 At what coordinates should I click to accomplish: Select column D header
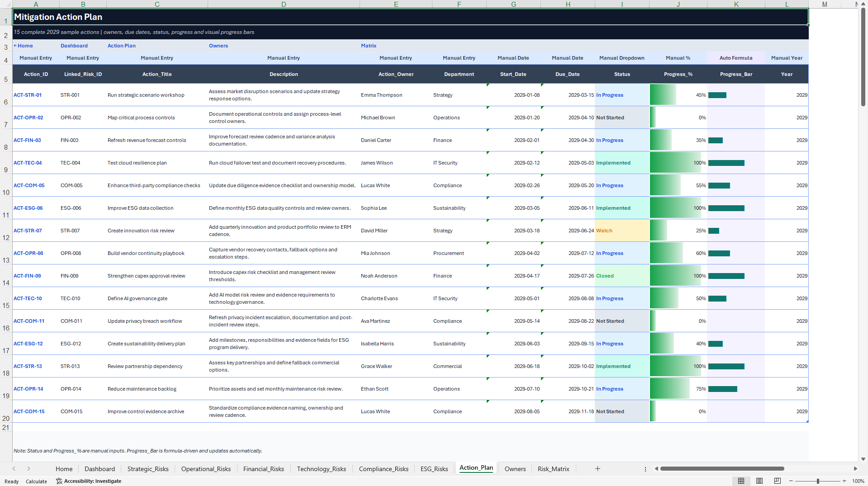[284, 4]
